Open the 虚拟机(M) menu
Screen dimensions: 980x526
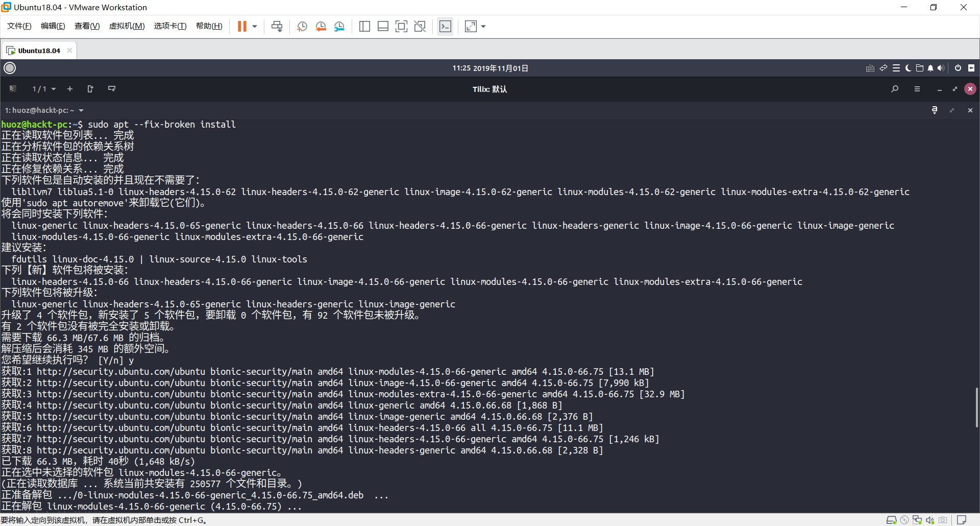127,26
